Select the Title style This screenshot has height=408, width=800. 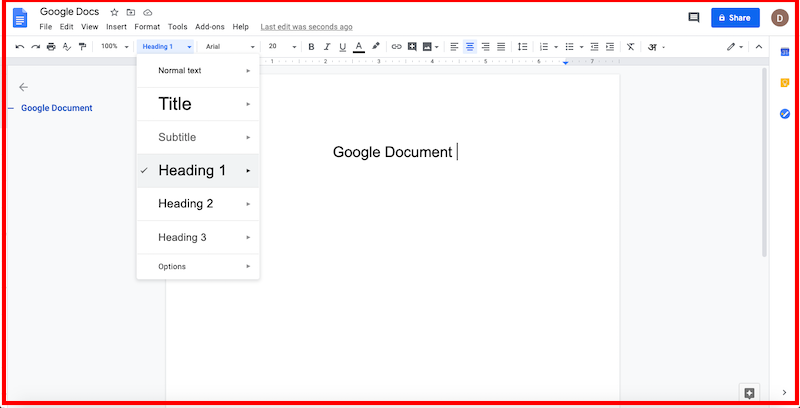click(x=198, y=104)
